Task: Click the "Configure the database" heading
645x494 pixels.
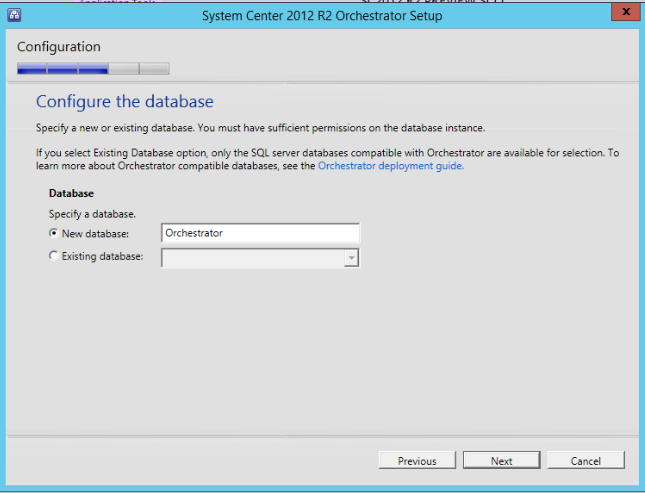Action: pyautogui.click(x=125, y=102)
